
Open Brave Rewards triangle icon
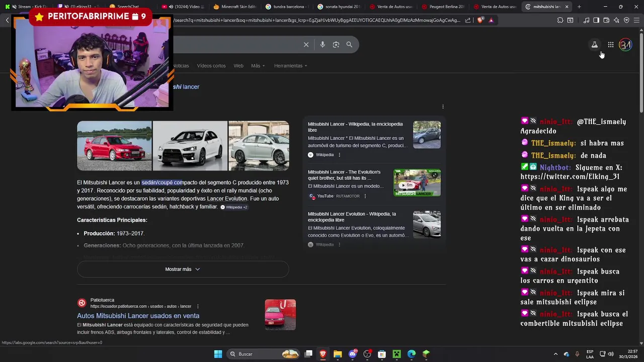491,20
